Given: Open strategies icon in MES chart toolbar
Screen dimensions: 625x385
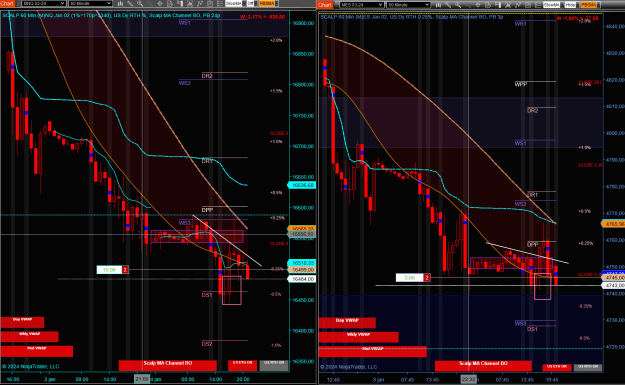Looking at the screenshot, I should (x=508, y=5).
